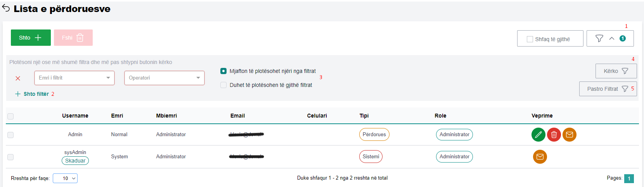The width and height of the screenshot is (644, 187).
Task: Check the Admin row checkbox
Action: 10,135
